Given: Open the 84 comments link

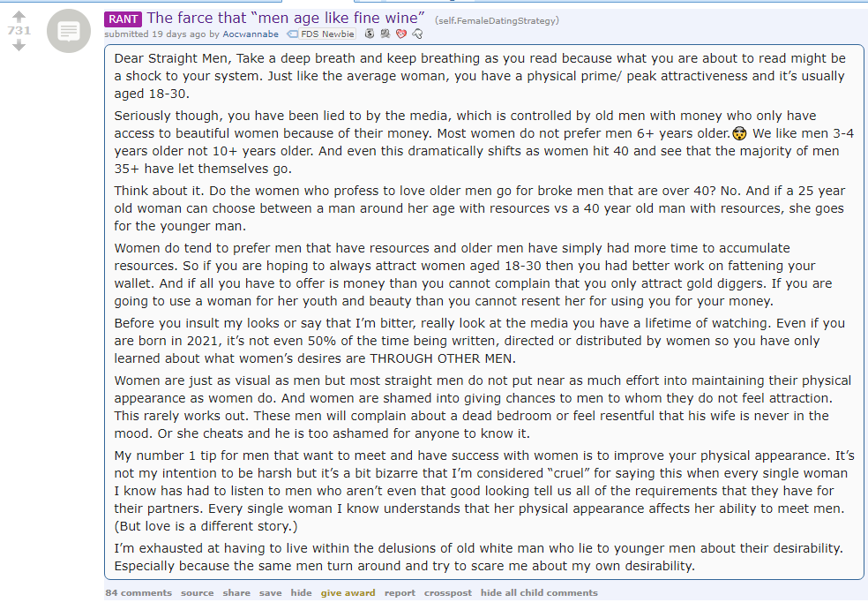Looking at the screenshot, I should tap(138, 593).
